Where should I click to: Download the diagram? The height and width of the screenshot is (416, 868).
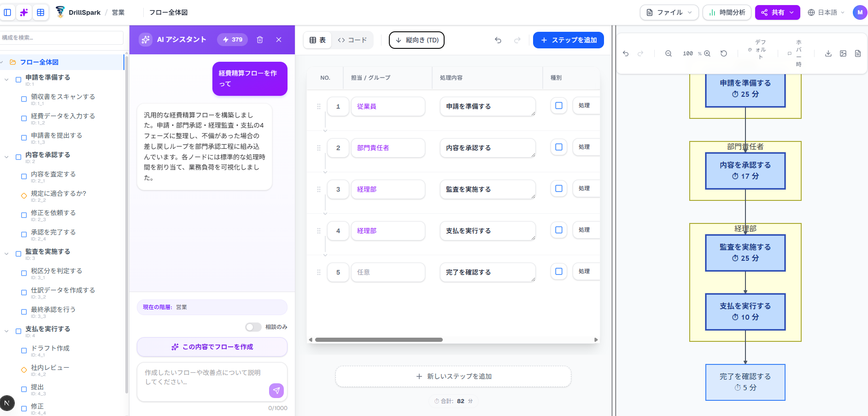828,53
